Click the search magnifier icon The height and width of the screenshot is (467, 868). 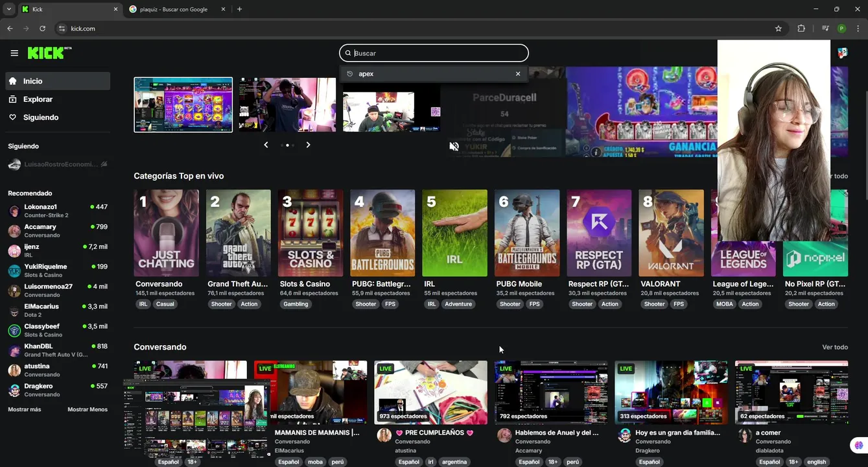point(348,53)
